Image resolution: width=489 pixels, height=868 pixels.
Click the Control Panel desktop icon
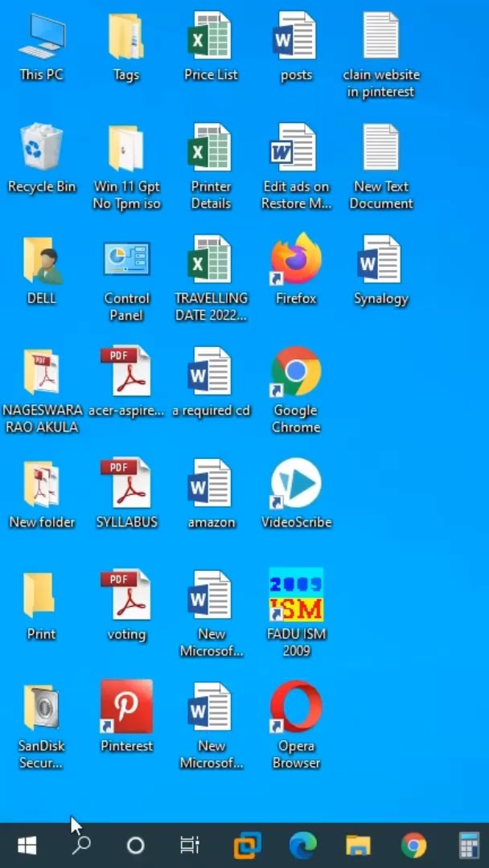[126, 259]
